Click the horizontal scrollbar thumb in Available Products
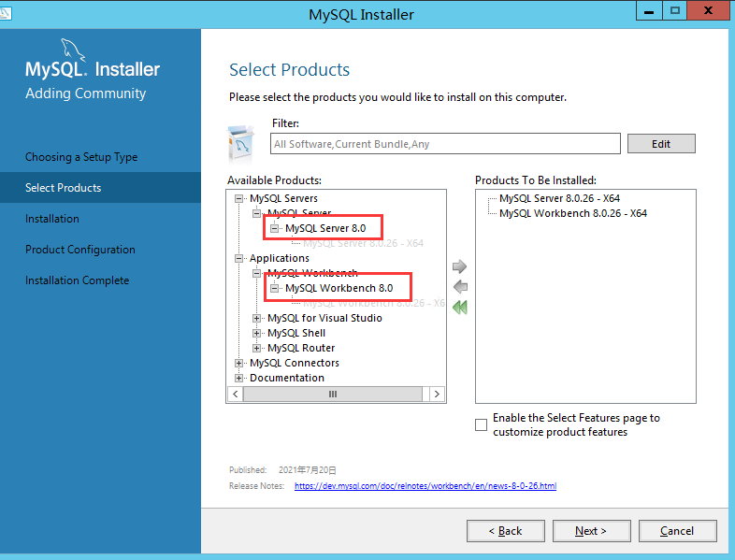 point(332,395)
